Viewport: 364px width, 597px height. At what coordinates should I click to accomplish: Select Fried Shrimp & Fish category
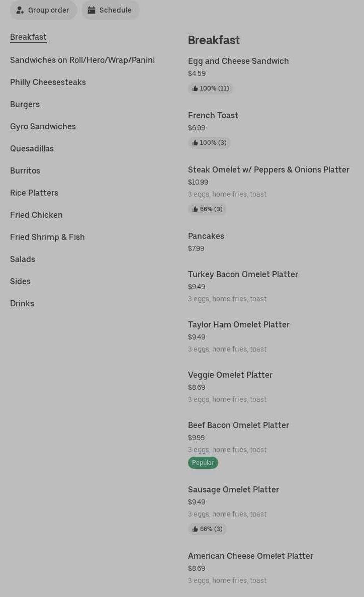coord(47,237)
